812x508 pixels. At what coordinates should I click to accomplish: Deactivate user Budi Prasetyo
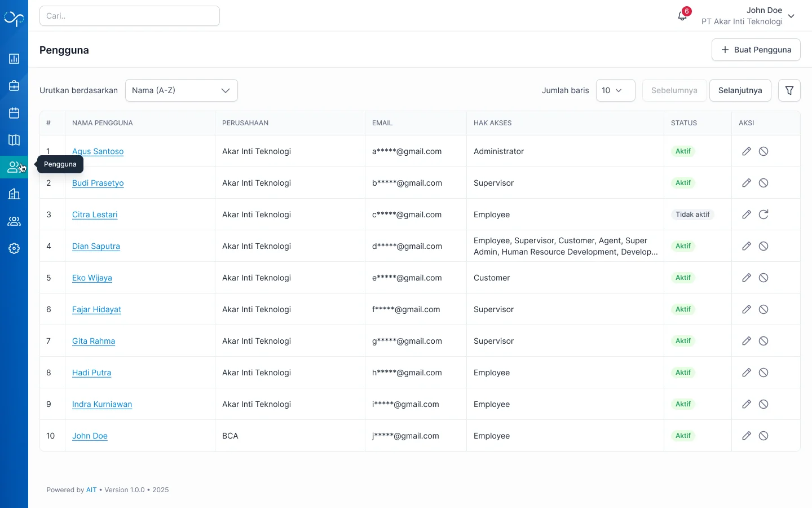(x=764, y=183)
